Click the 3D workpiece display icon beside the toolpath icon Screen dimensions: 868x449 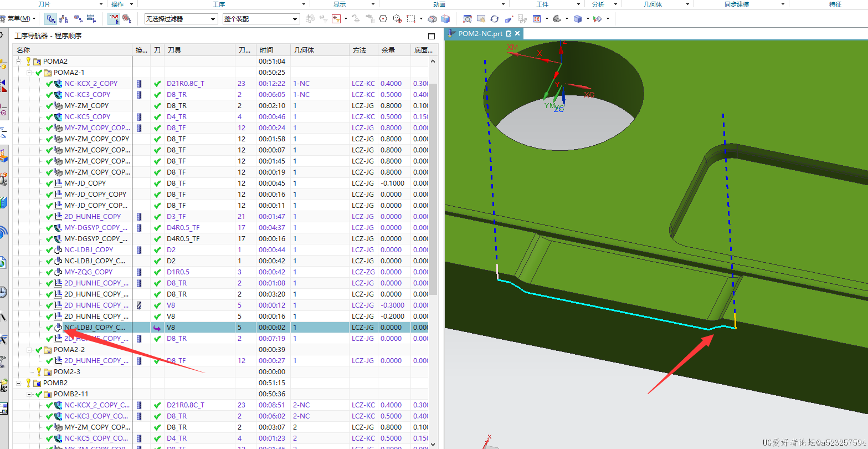(x=127, y=19)
